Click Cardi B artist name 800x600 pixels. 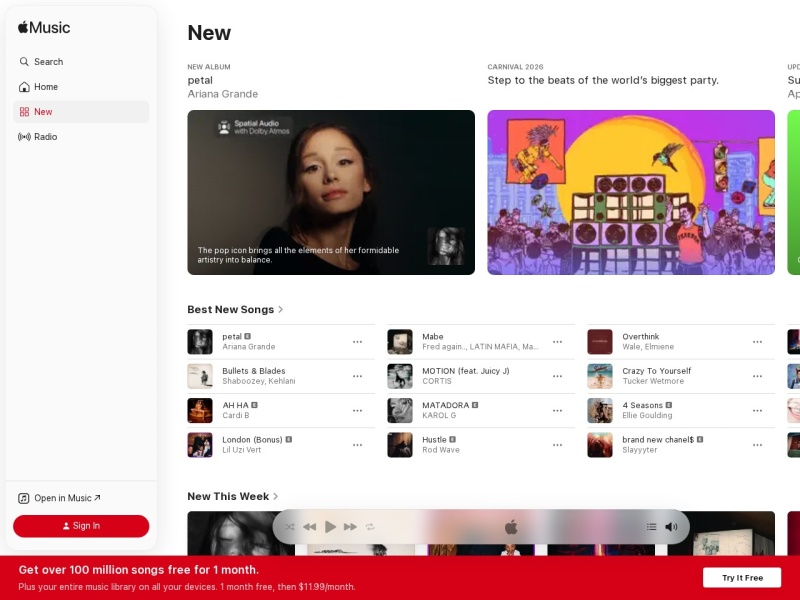pyautogui.click(x=236, y=415)
